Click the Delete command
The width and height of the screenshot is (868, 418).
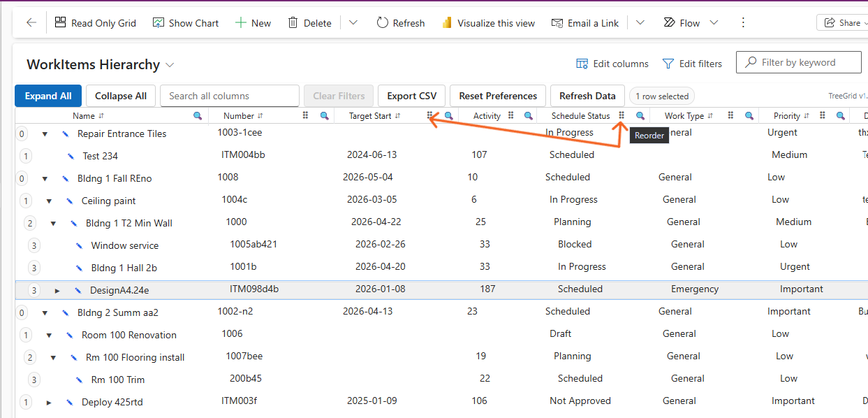[309, 23]
